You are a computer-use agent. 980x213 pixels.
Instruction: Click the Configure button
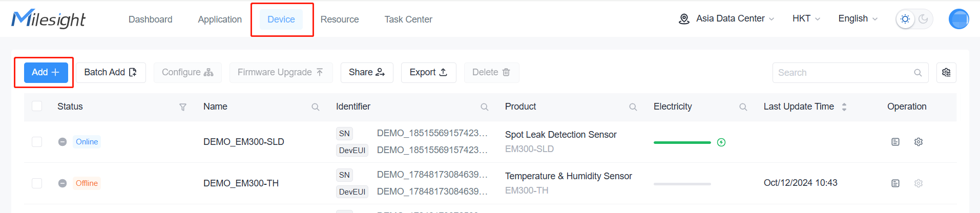coord(187,72)
